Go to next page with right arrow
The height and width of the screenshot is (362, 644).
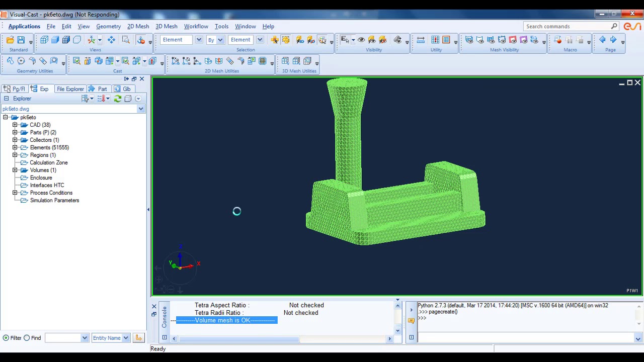click(613, 40)
